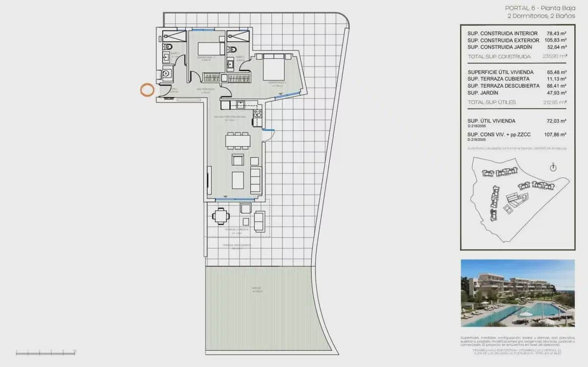Click the 78,43 m² value
Screen dimensions: 588x367
pyautogui.click(x=557, y=33)
